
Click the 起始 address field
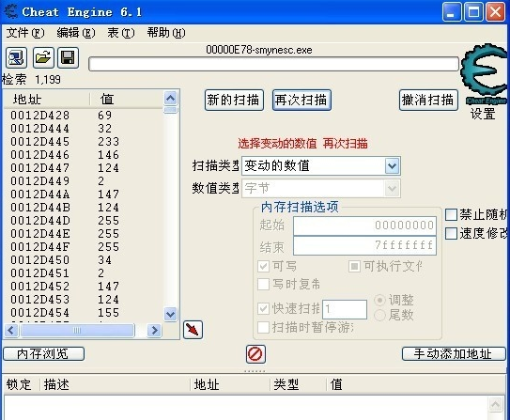364,226
